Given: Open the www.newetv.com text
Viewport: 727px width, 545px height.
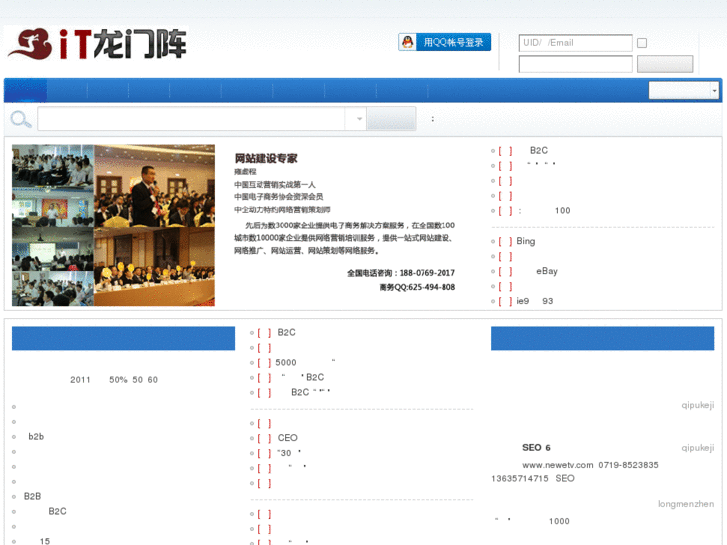Looking at the screenshot, I should pos(557,465).
